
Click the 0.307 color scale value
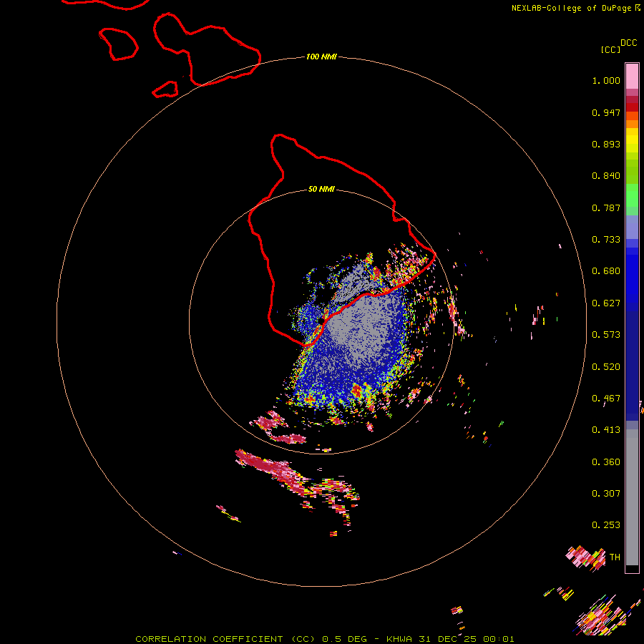coord(606,494)
